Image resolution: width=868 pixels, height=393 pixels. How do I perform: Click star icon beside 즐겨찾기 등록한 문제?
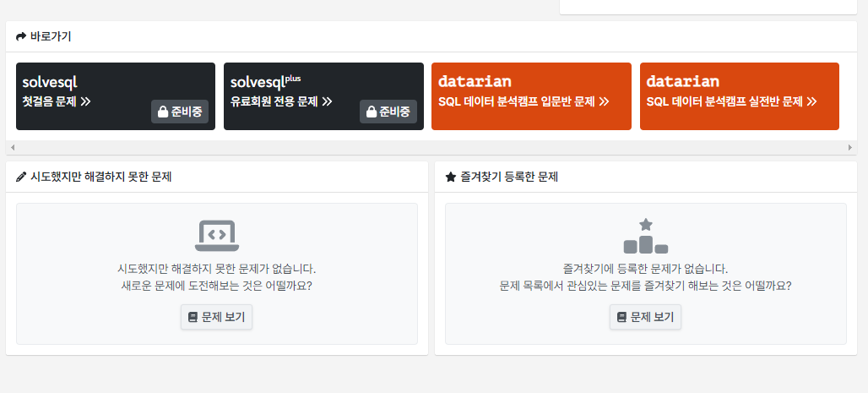click(451, 177)
